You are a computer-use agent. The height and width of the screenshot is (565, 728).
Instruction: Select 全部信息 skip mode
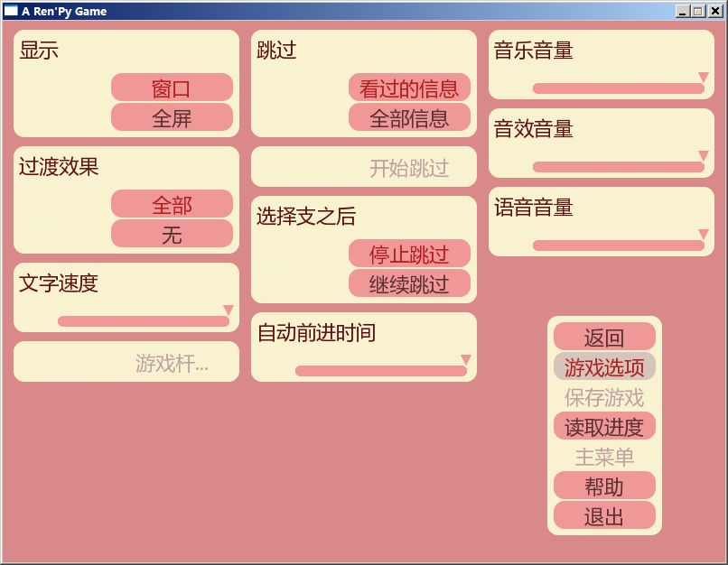pyautogui.click(x=409, y=117)
